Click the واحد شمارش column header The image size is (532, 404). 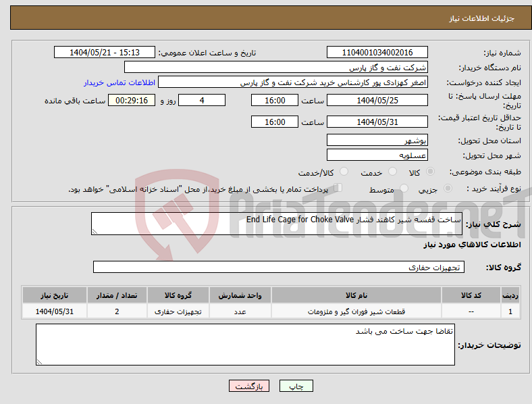point(240,295)
